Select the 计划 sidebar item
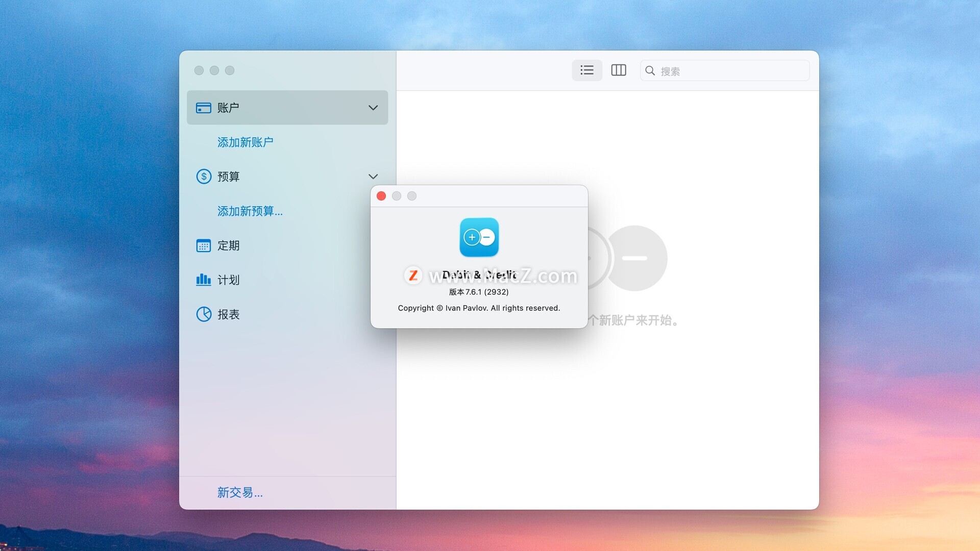Viewport: 980px width, 551px height. (228, 280)
